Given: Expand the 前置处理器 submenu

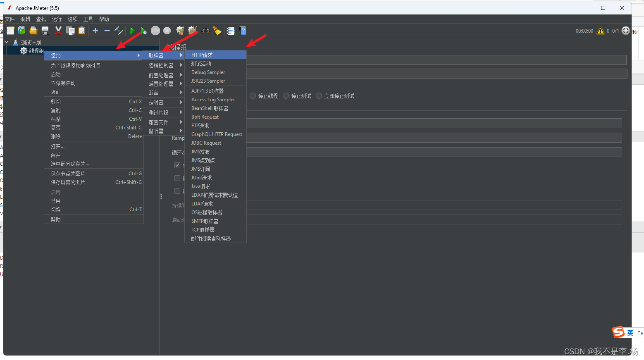Looking at the screenshot, I should click(163, 75).
